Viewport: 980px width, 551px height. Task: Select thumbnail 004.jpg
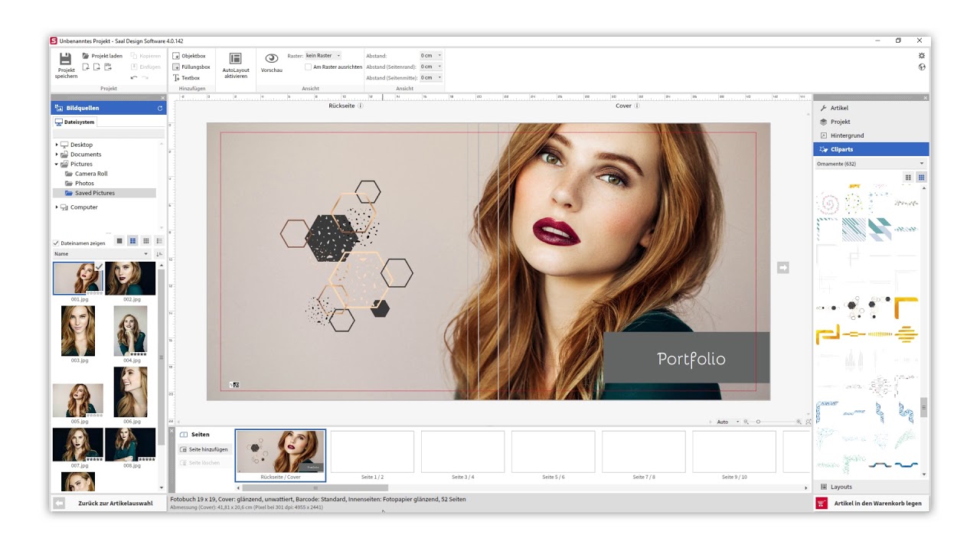(x=130, y=331)
